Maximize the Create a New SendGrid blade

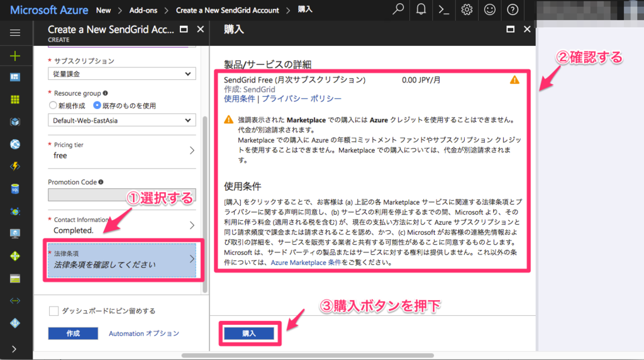pyautogui.click(x=184, y=29)
